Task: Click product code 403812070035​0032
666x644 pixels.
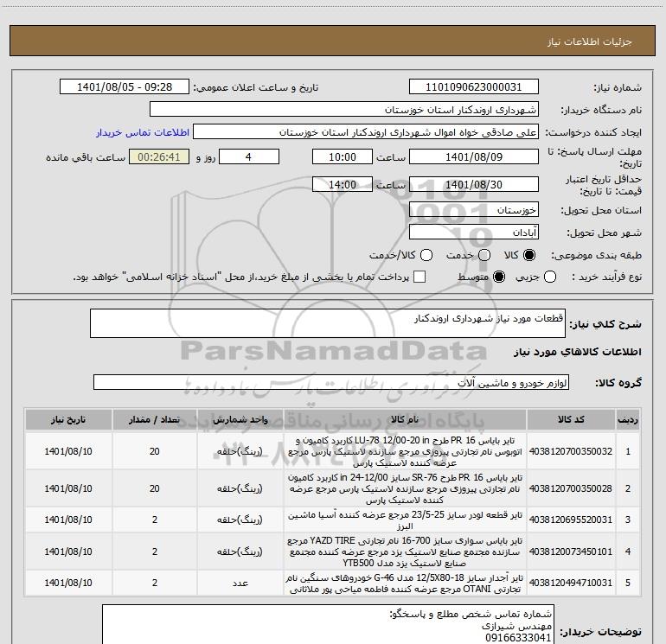Action: [x=571, y=451]
